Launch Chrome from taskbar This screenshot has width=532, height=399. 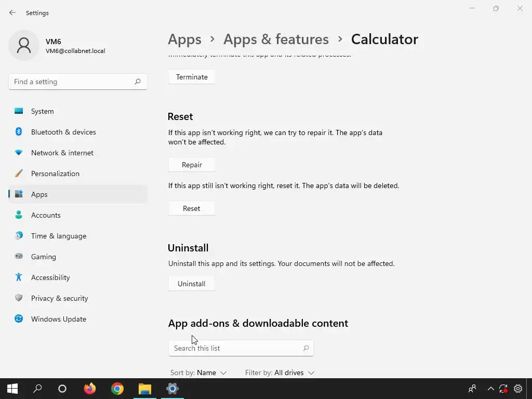point(117,389)
